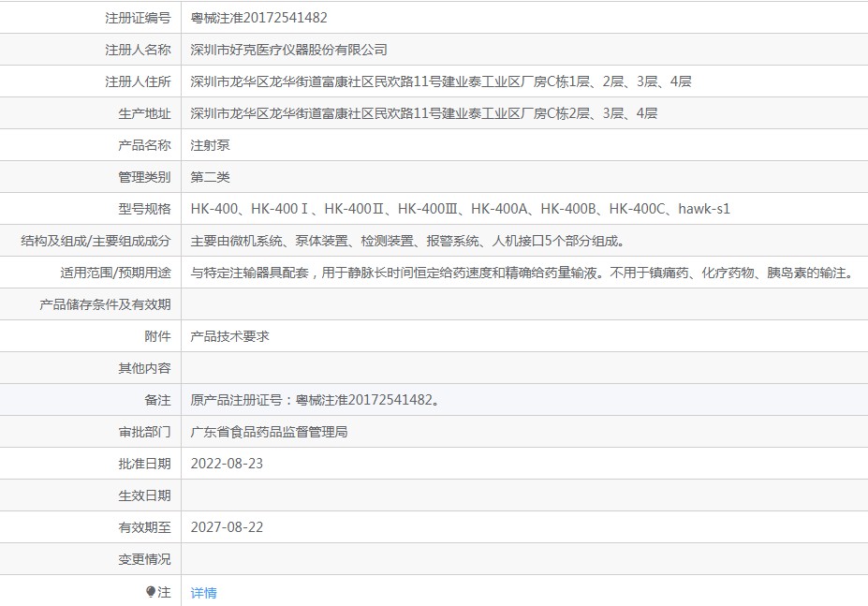Click the 产品名称 label
The image size is (868, 606).
coord(144,145)
